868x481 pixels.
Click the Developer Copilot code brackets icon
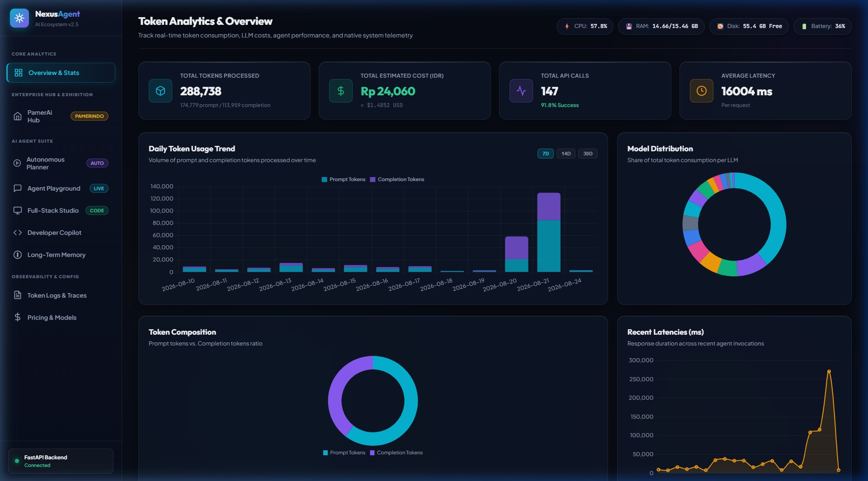coord(18,233)
